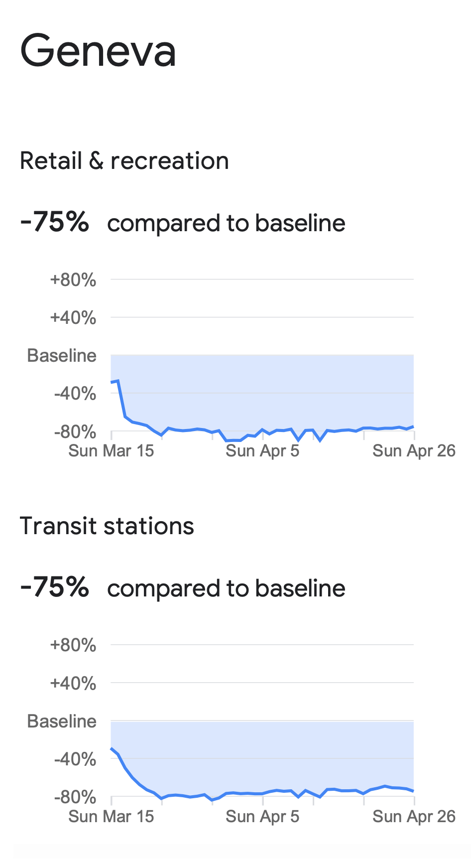Click Sun Apr 26 marker in Transit chart

(x=414, y=816)
